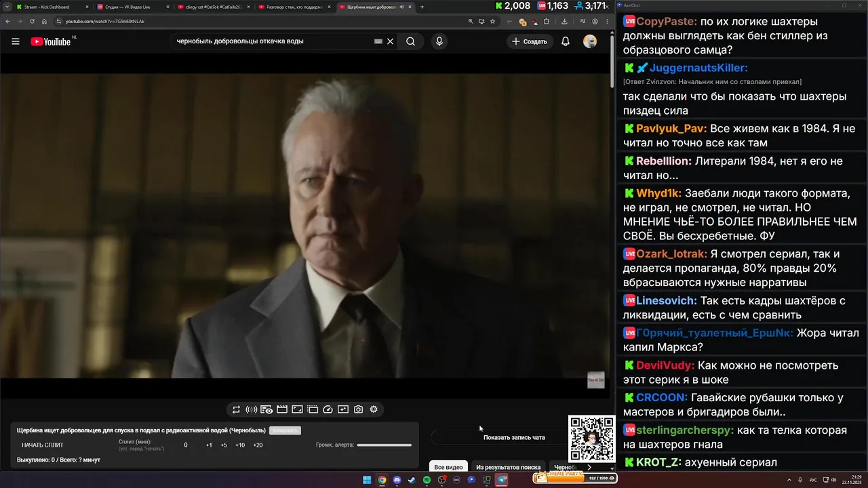Open Steam from the taskbar
The image size is (868, 488).
coord(412,480)
